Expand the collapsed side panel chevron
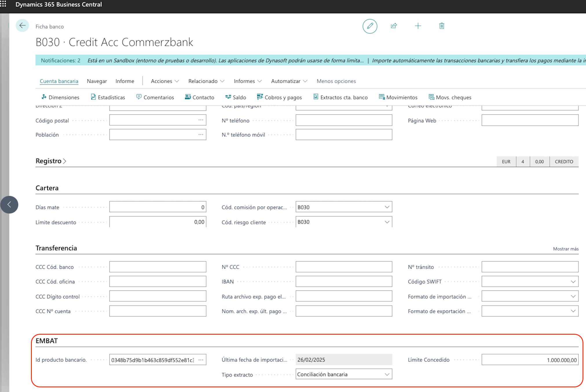586x392 pixels. 9,205
